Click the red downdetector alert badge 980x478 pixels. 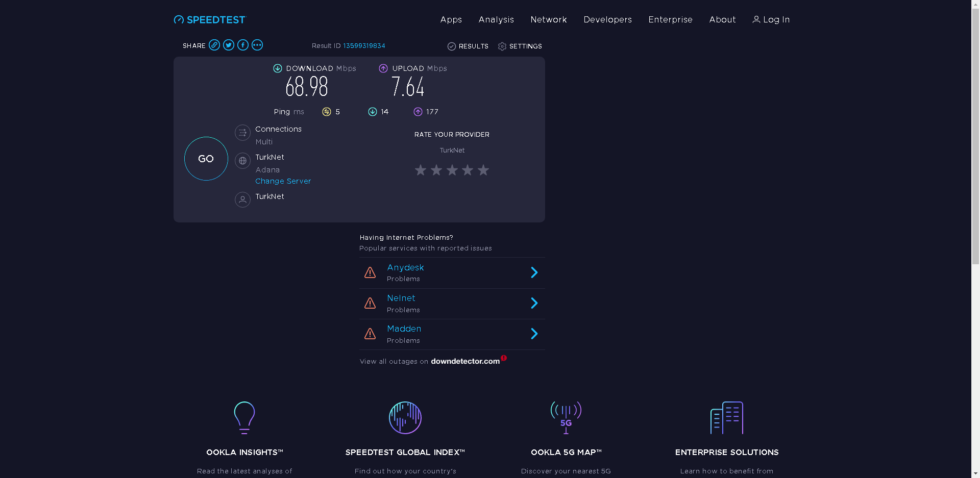point(504,358)
